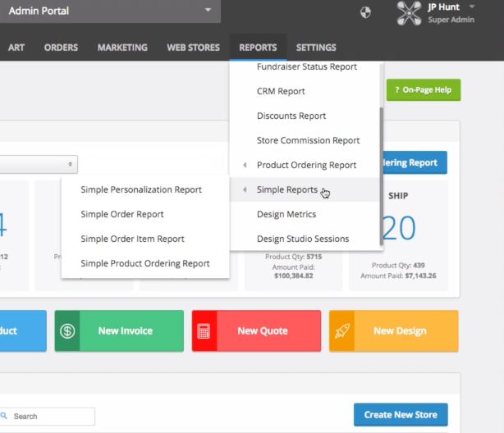This screenshot has width=504, height=433.
Task: Open the ART menu
Action: [x=16, y=48]
